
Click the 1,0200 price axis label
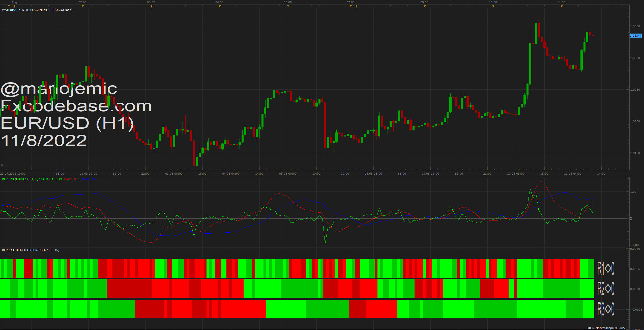635,121
